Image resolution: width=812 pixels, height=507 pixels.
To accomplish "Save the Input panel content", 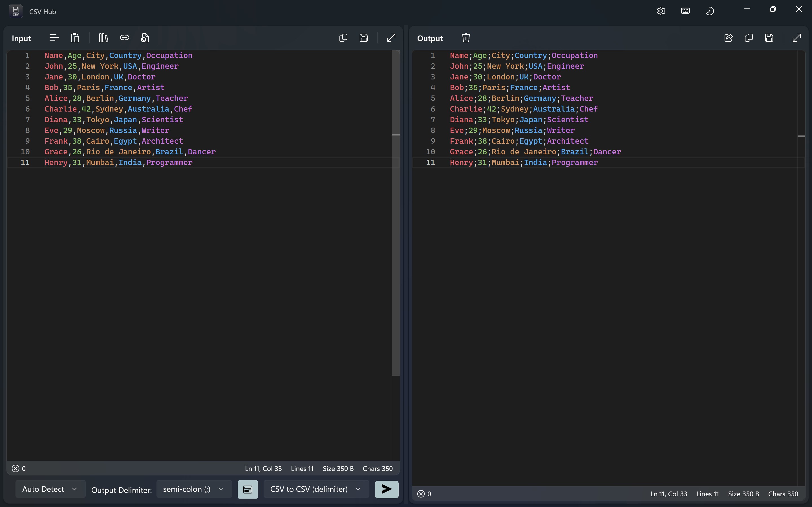I will point(363,38).
